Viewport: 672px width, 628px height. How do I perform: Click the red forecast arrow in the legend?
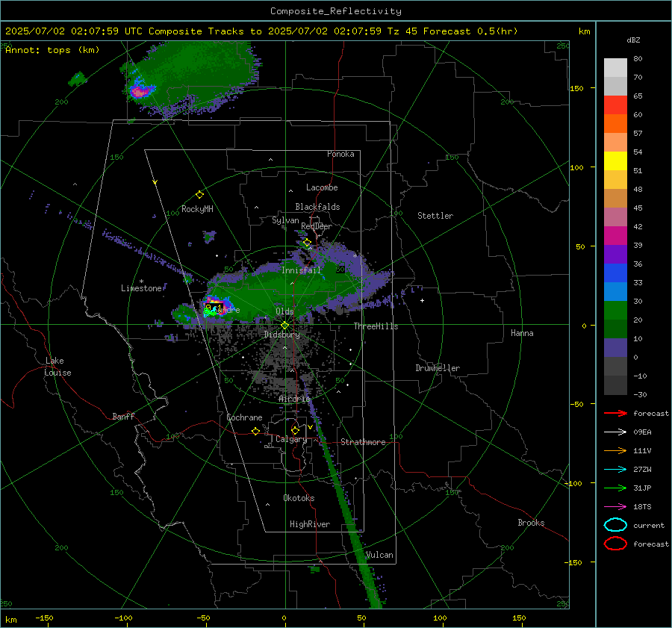pyautogui.click(x=615, y=413)
